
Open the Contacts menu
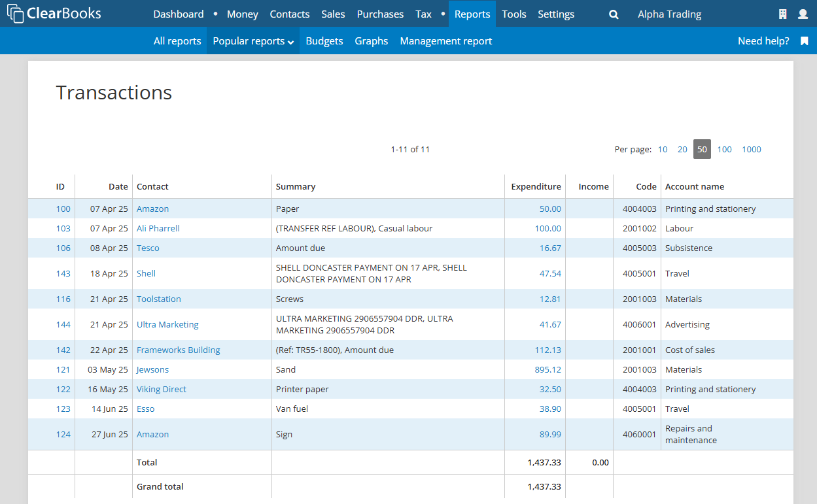pos(290,14)
